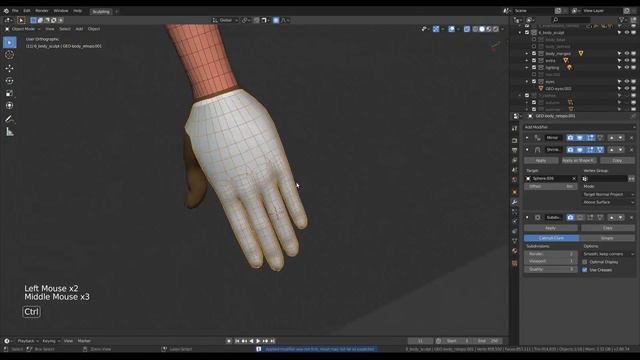Image resolution: width=640 pixels, height=360 pixels.
Task: Select the Measure tool
Action: [x=9, y=132]
